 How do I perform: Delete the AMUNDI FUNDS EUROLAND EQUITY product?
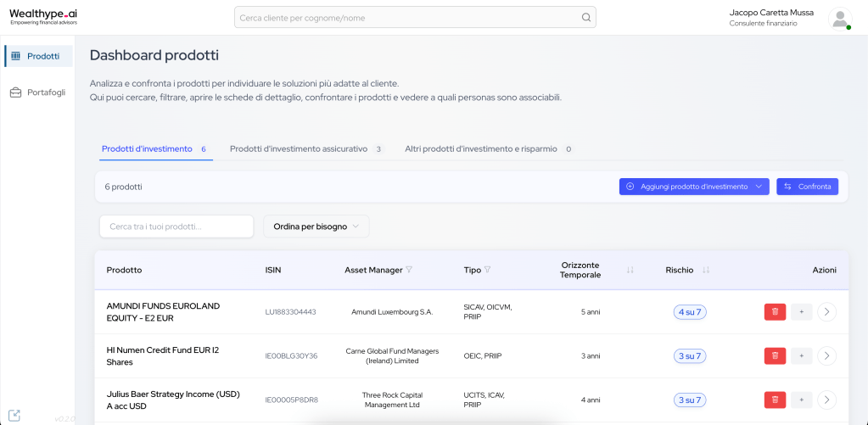coord(775,312)
